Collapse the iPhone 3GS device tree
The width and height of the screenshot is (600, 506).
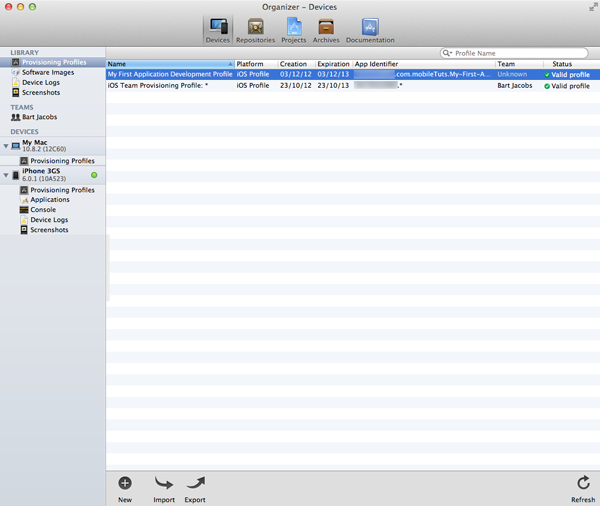coord(6,175)
